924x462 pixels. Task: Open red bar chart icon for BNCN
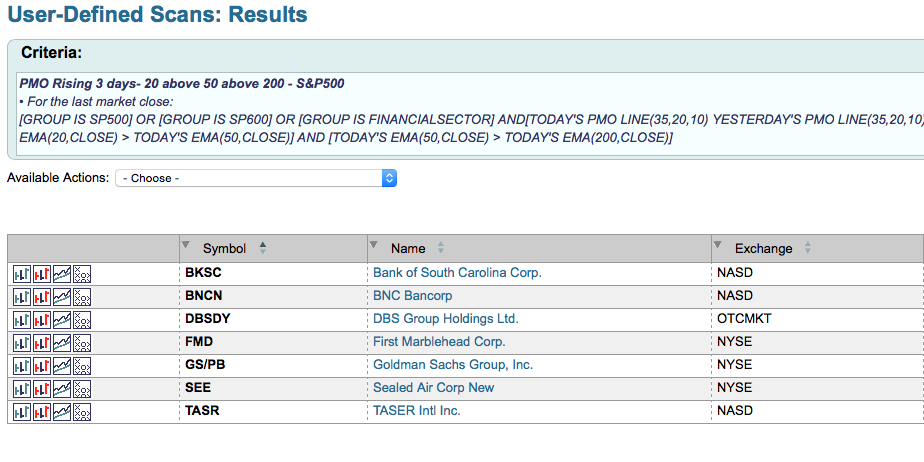coord(42,296)
